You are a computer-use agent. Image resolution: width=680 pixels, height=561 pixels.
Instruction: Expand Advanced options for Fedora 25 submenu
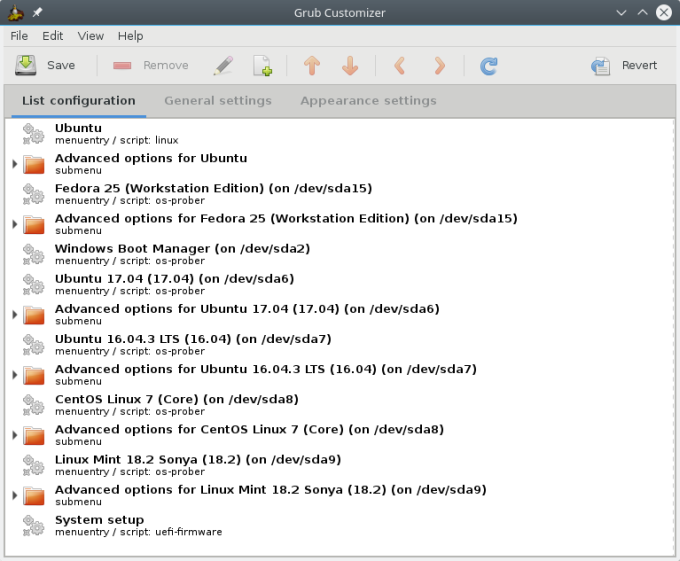point(14,224)
